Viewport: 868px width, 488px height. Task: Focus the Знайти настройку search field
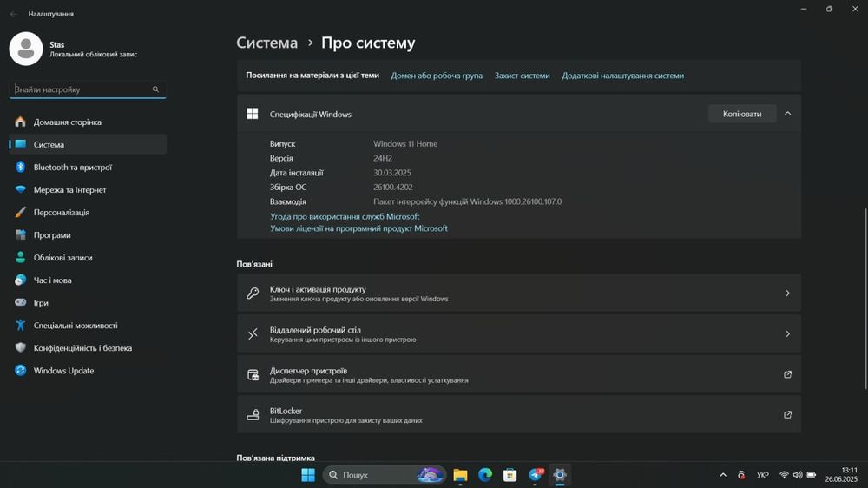tap(88, 89)
